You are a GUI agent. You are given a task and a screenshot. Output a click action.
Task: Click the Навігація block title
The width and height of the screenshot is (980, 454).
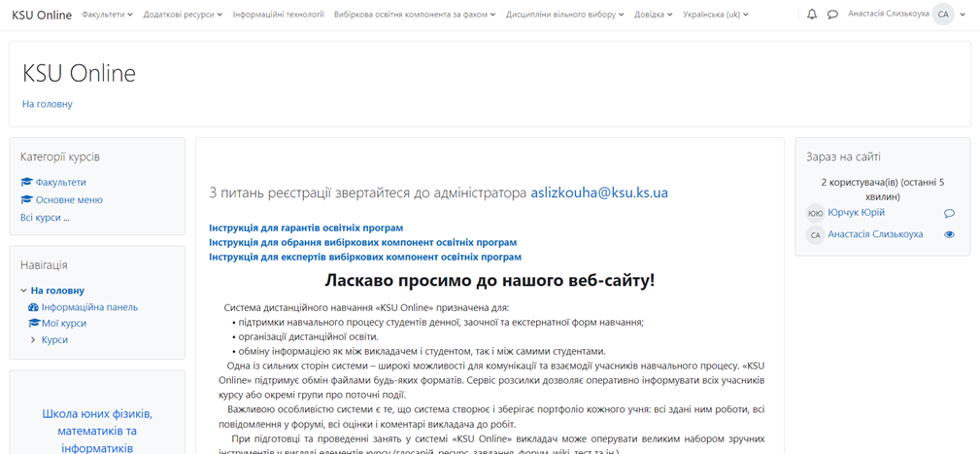point(44,264)
